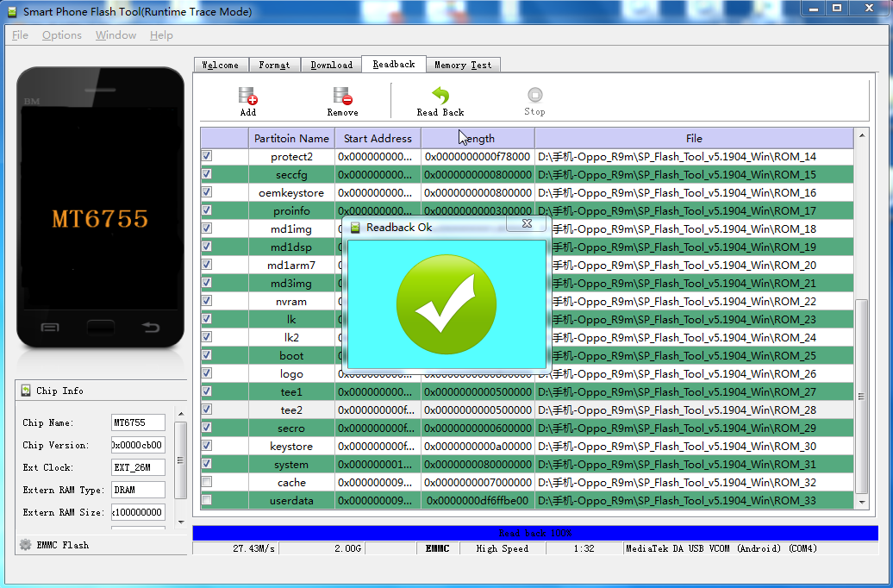Click the Add readback entry icon
893x588 pixels.
point(247,96)
